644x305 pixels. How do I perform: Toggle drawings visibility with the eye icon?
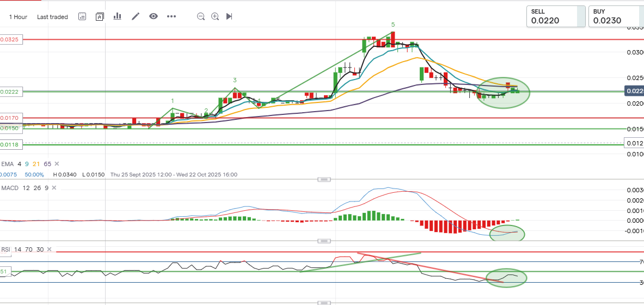pyautogui.click(x=154, y=16)
